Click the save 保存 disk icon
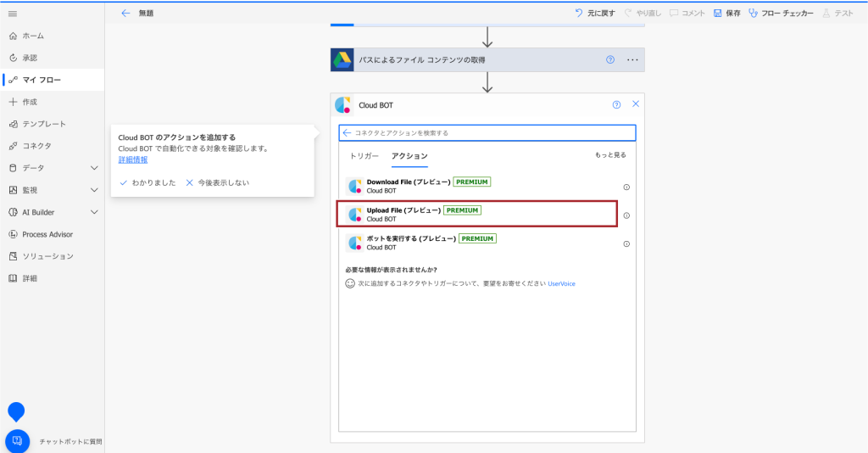Viewport: 868px width, 453px height. 717,13
